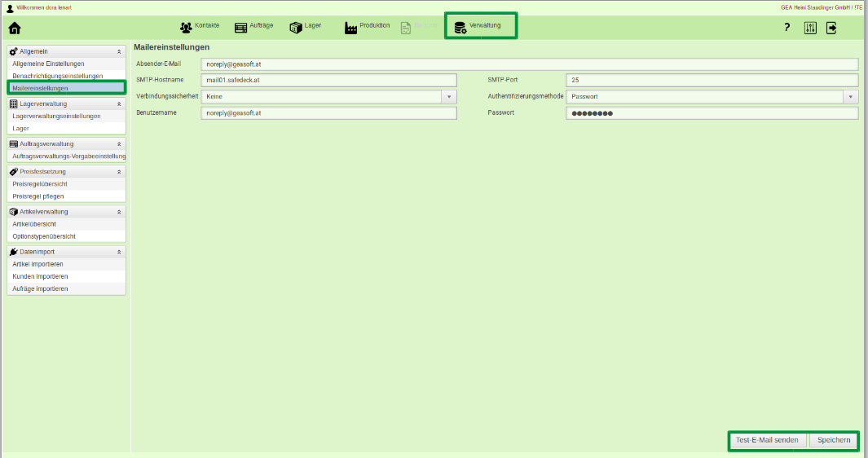This screenshot has height=458, width=868.
Task: Open the settings sliders icon
Action: [x=809, y=28]
